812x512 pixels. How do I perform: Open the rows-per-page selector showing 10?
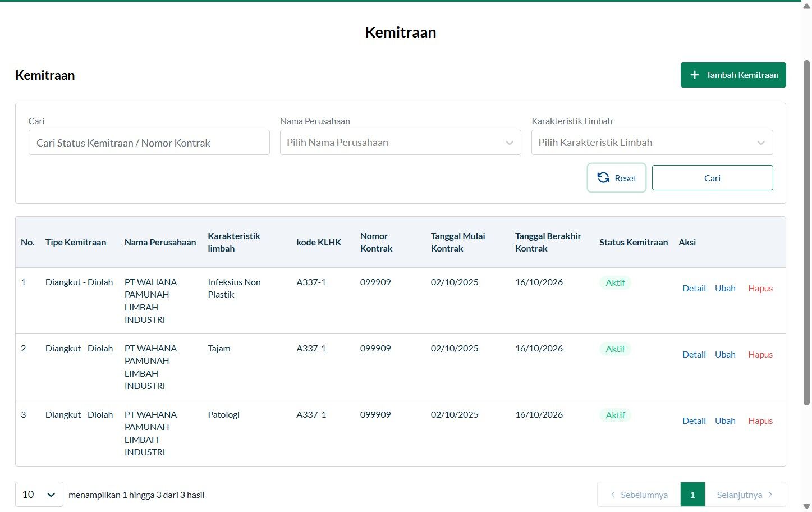coord(39,495)
